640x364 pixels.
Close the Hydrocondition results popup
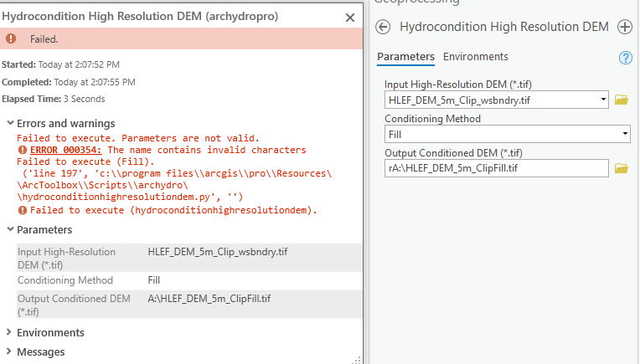[350, 17]
